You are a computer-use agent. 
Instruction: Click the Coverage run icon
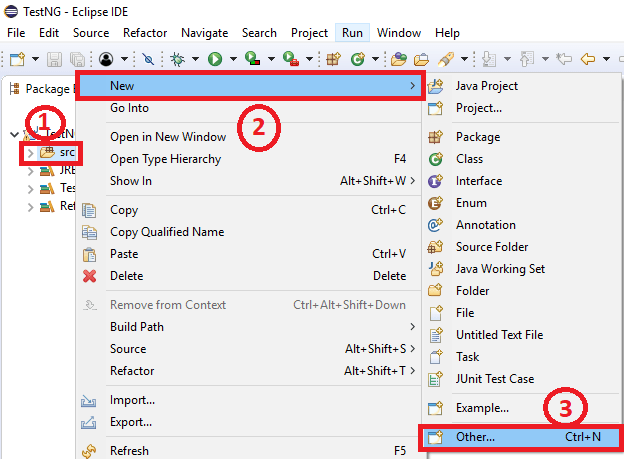253,59
